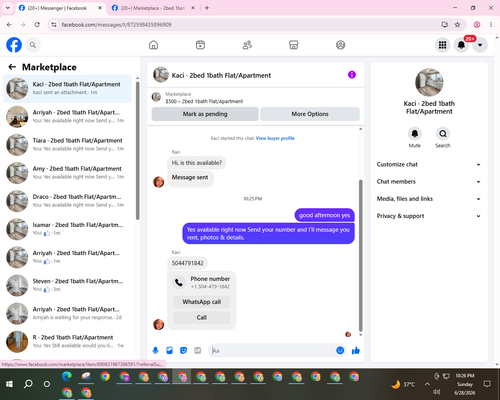The width and height of the screenshot is (500, 400).
Task: Open Chrome tab search dropdown
Action: pyautogui.click(x=8, y=8)
